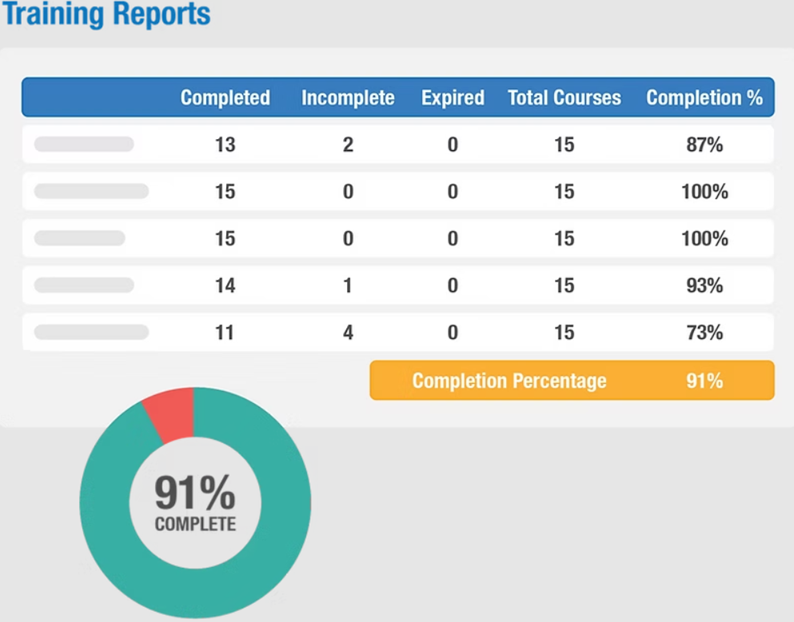Screen dimensions: 794x622
Task: Click the Training Reports title
Action: [105, 15]
